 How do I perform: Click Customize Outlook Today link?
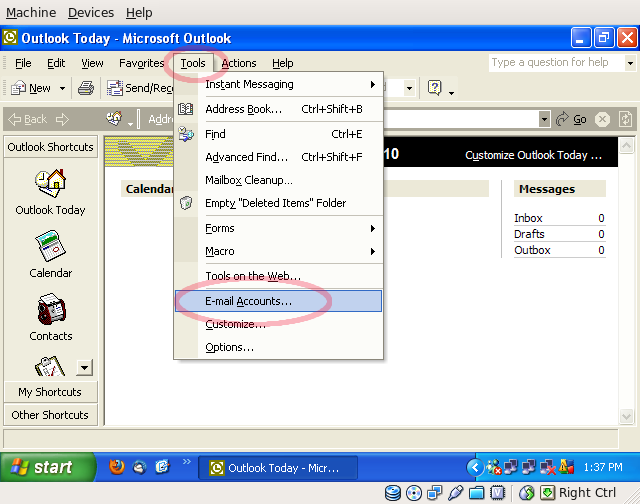533,155
